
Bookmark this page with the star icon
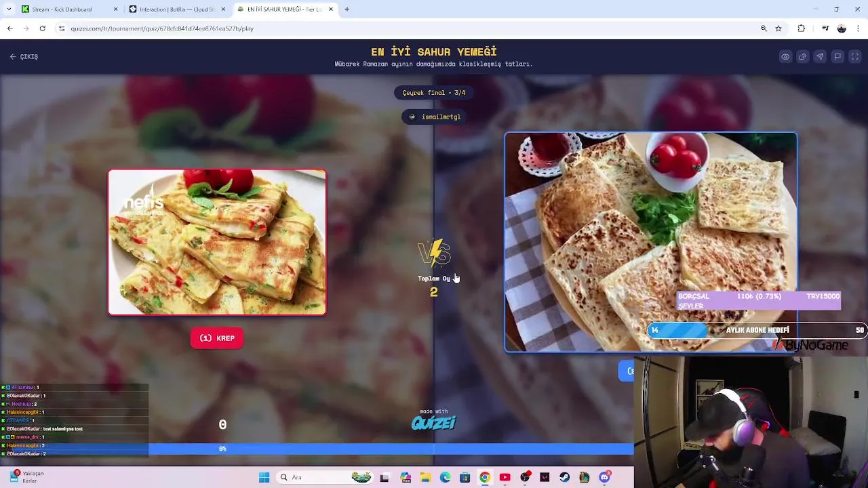(778, 28)
